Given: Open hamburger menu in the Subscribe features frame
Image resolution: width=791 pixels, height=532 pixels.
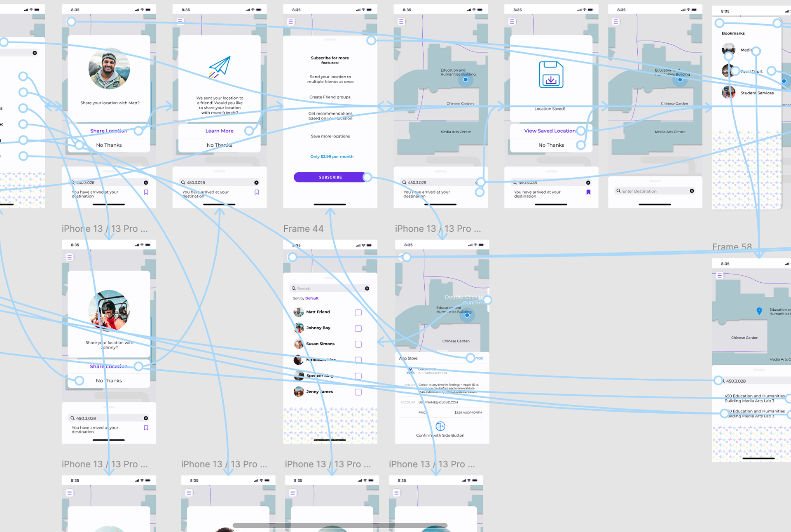Looking at the screenshot, I should point(291,21).
